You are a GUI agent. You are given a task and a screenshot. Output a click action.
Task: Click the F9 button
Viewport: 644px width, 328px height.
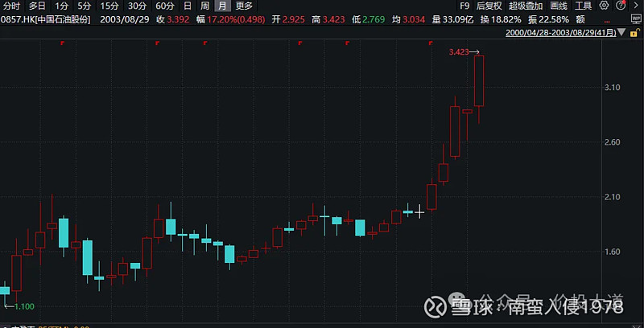tap(464, 6)
